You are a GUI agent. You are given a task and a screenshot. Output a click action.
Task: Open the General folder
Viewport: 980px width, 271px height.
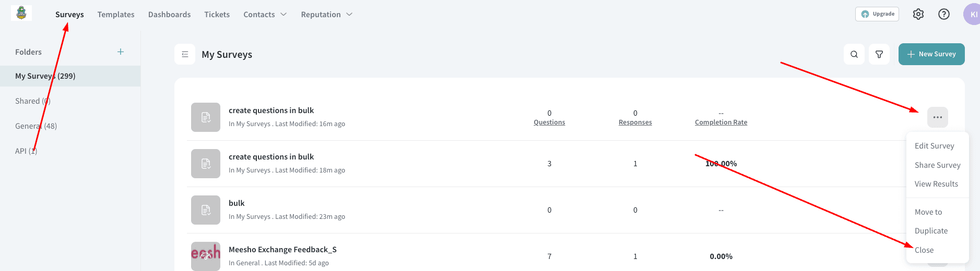click(36, 126)
